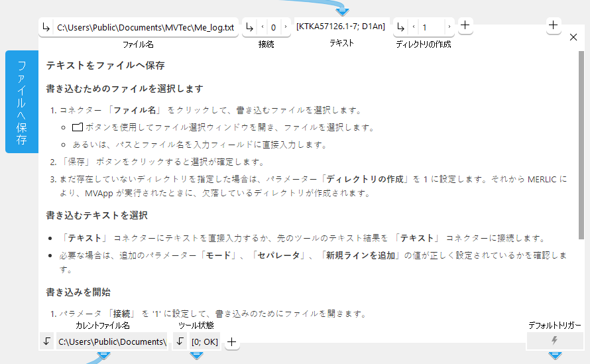Screen dimensions: 590x364
Task: Click the blue triangle connector under デフォルトトリガー
Action: [554, 356]
